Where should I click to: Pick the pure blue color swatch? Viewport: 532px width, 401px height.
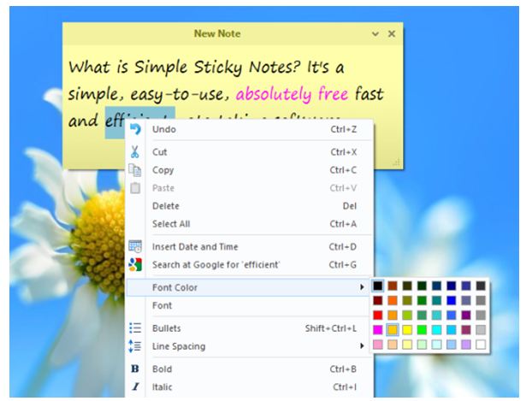(452, 300)
